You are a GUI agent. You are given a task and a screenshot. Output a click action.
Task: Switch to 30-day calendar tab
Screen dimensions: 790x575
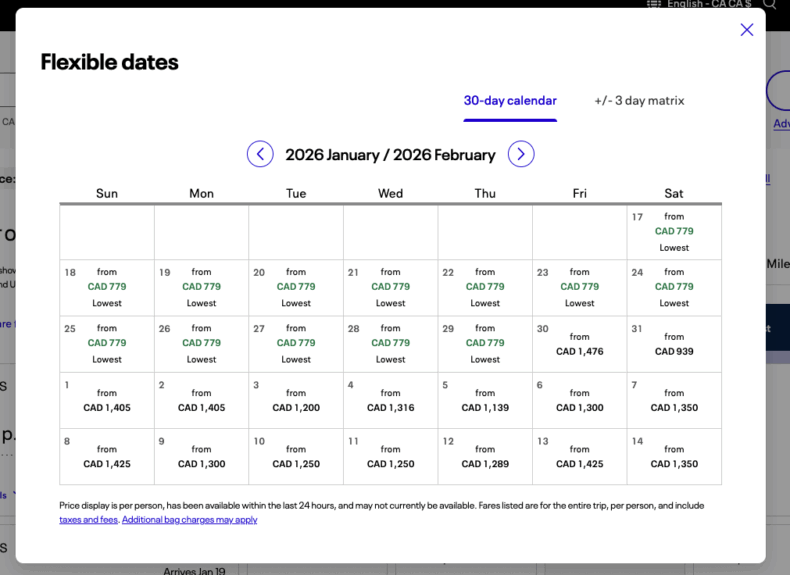tap(510, 101)
